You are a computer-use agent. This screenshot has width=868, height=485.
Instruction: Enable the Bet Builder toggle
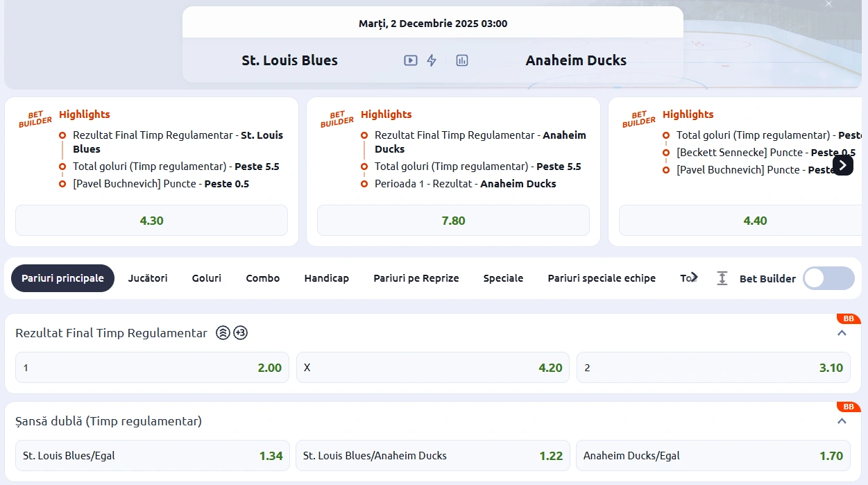tap(828, 278)
